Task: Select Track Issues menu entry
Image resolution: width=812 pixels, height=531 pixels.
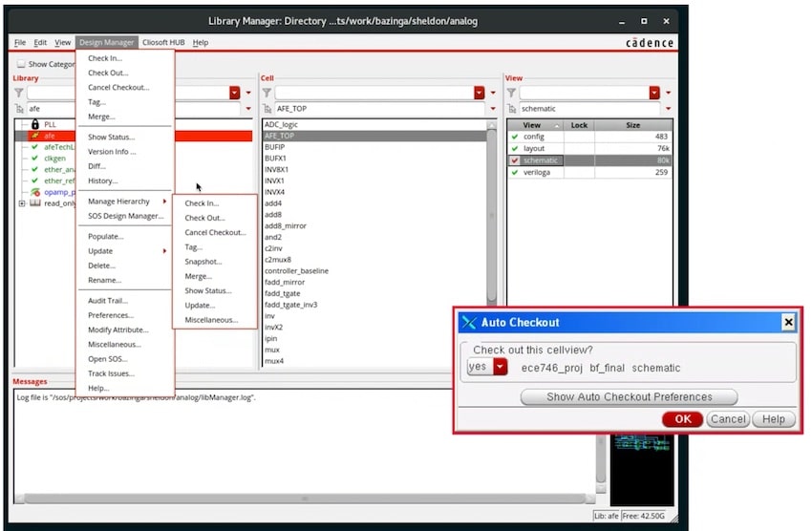Action: tap(112, 373)
